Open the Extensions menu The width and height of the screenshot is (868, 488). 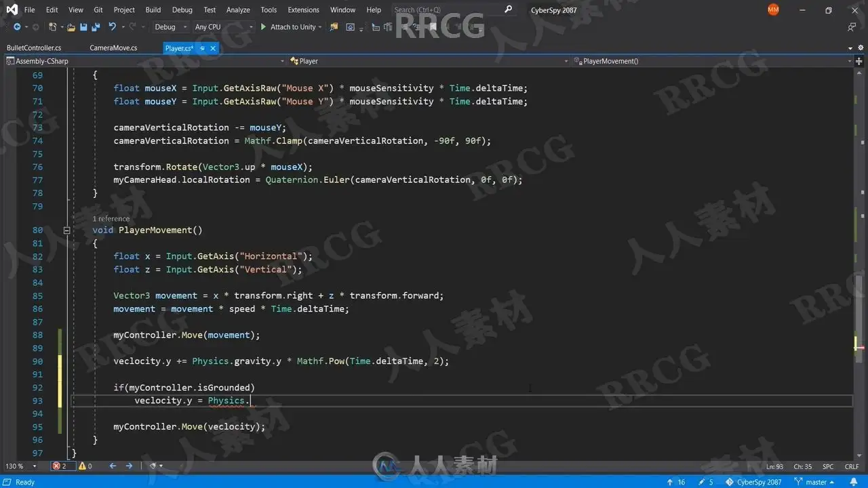(x=303, y=9)
